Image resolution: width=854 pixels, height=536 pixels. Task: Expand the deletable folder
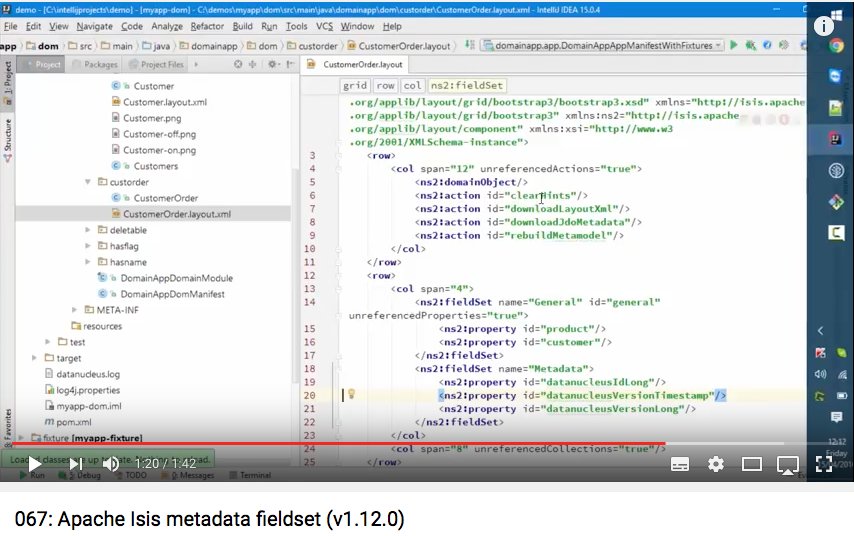[87, 230]
